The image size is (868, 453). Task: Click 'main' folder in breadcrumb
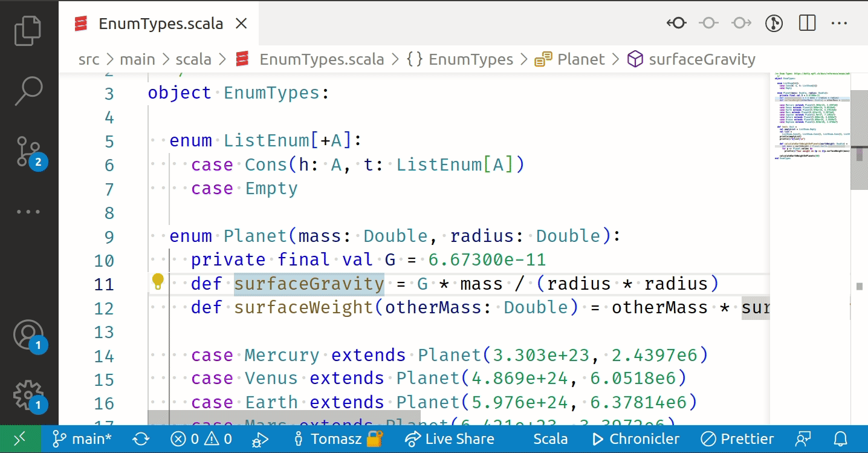tap(138, 59)
